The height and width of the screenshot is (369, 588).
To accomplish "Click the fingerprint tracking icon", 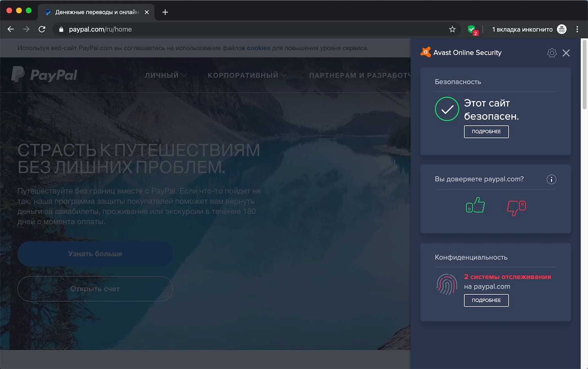I will (446, 284).
